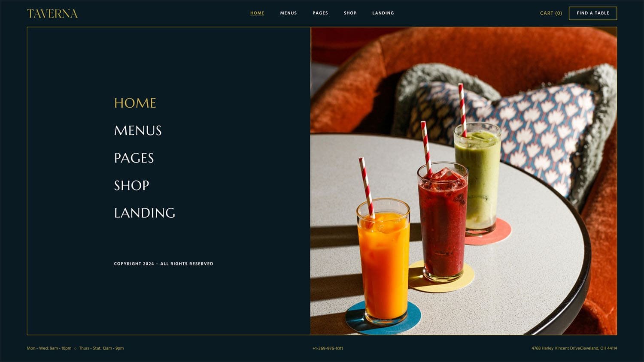
Task: Click the diamond separator icon between the hours
Action: click(x=75, y=348)
